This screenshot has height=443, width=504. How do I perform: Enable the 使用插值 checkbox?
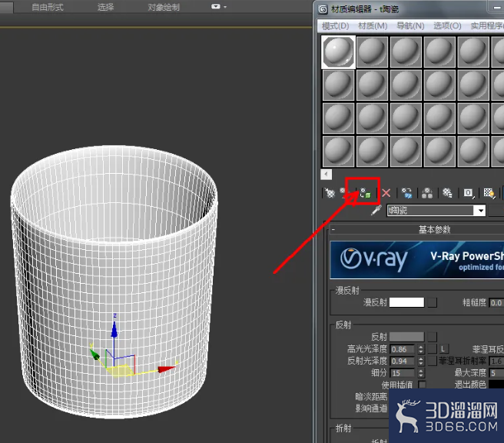[422, 385]
